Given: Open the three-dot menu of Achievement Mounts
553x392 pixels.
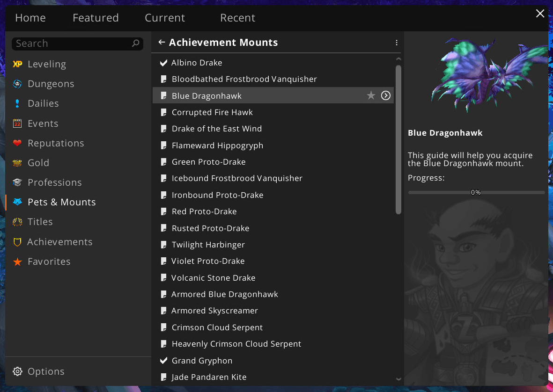Looking at the screenshot, I should (397, 43).
